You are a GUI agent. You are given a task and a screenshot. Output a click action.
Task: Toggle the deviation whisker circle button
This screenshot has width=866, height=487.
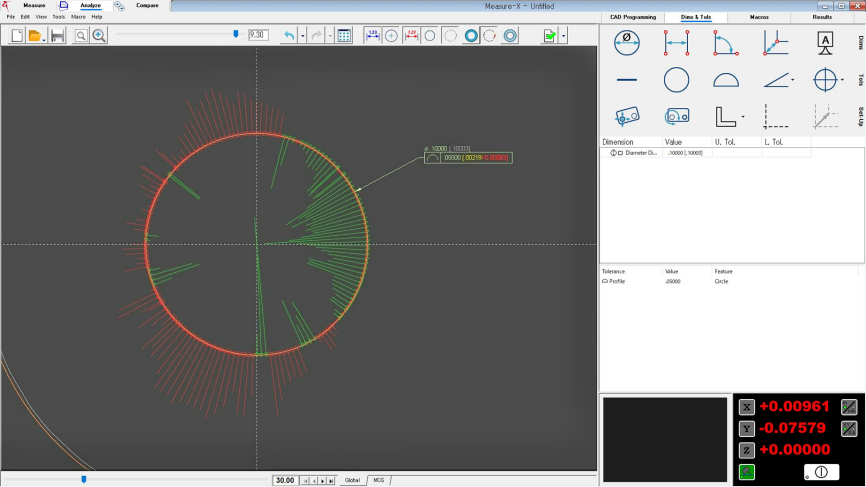point(490,36)
